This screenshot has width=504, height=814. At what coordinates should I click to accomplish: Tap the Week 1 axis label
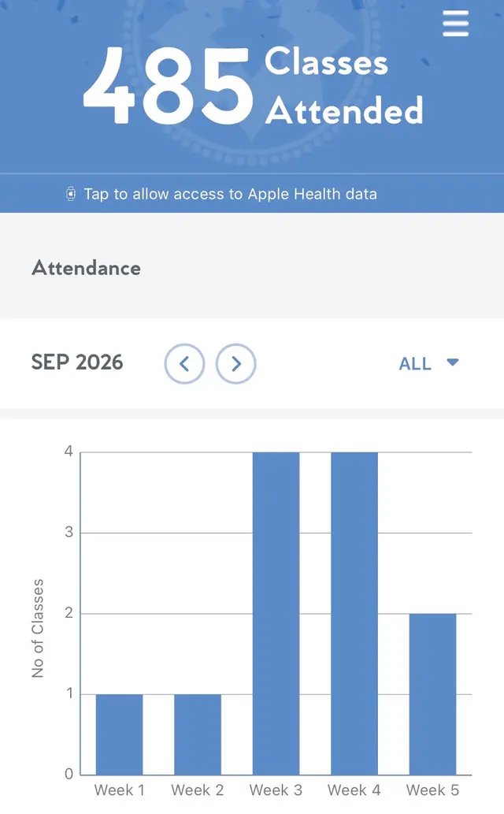(x=119, y=790)
